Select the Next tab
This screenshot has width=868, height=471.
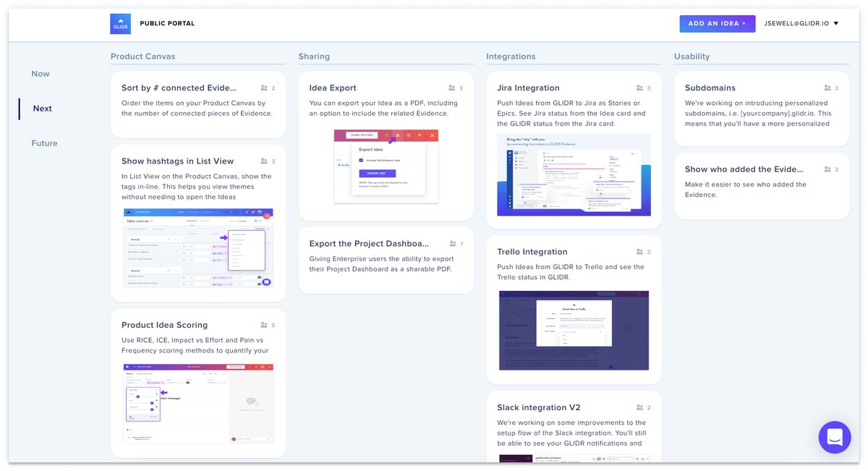(43, 109)
